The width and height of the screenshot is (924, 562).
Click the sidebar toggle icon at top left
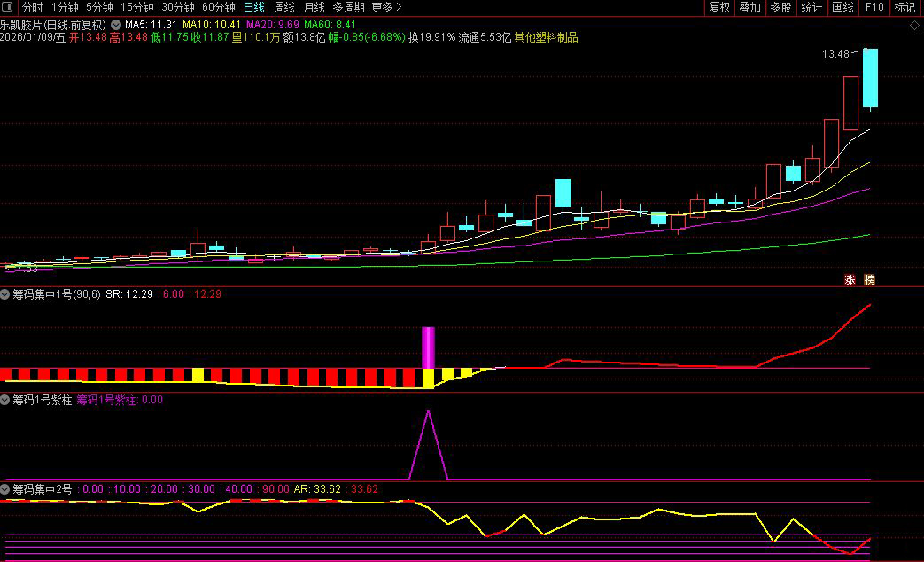click(8, 8)
